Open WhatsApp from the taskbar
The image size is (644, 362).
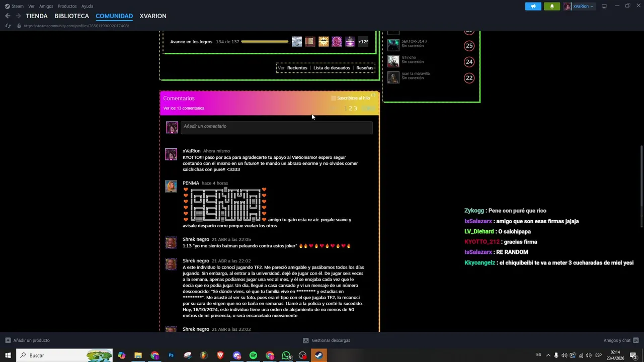pyautogui.click(x=286, y=355)
